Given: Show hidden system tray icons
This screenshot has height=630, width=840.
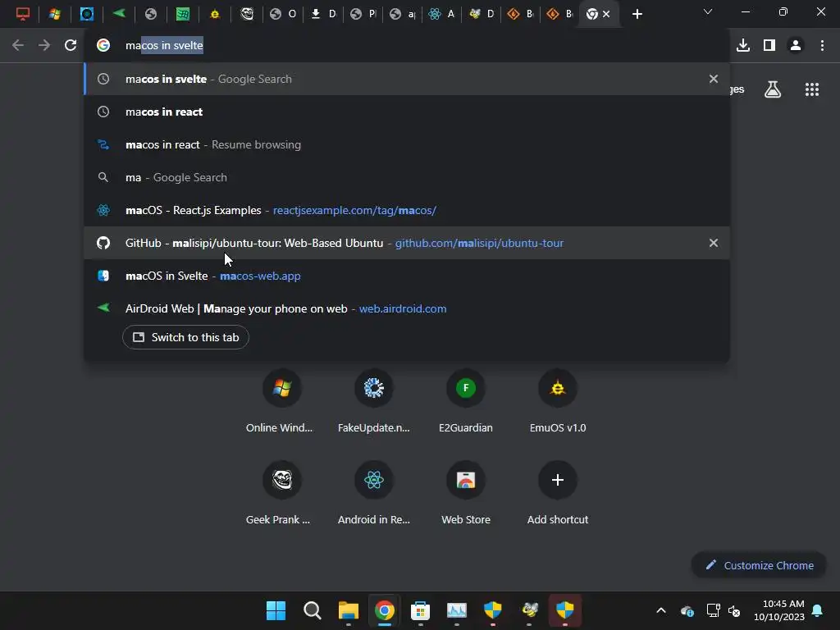Looking at the screenshot, I should (661, 610).
